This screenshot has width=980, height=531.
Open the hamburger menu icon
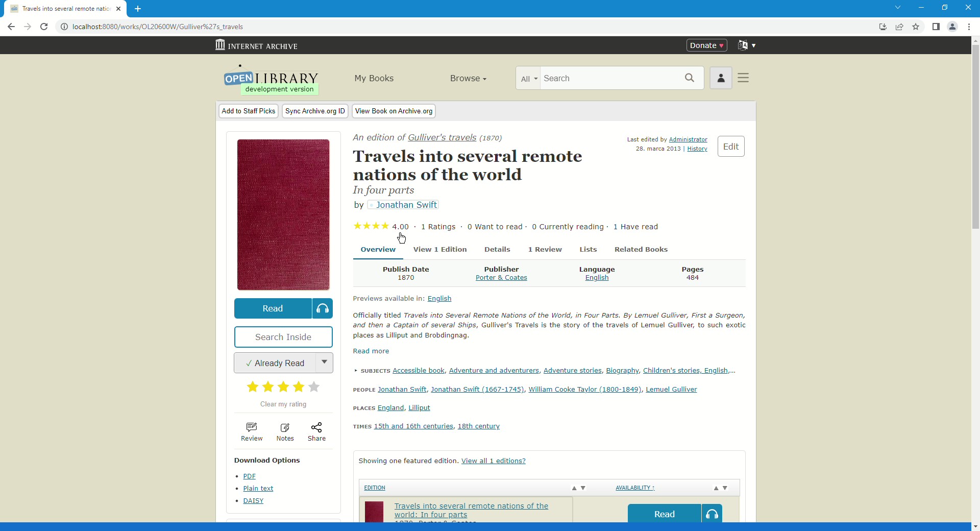click(x=744, y=78)
